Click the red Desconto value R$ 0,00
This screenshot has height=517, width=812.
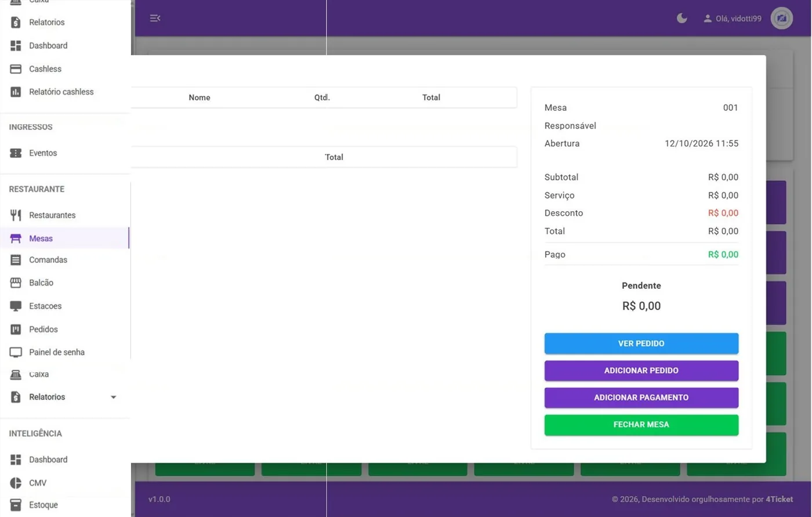(723, 213)
